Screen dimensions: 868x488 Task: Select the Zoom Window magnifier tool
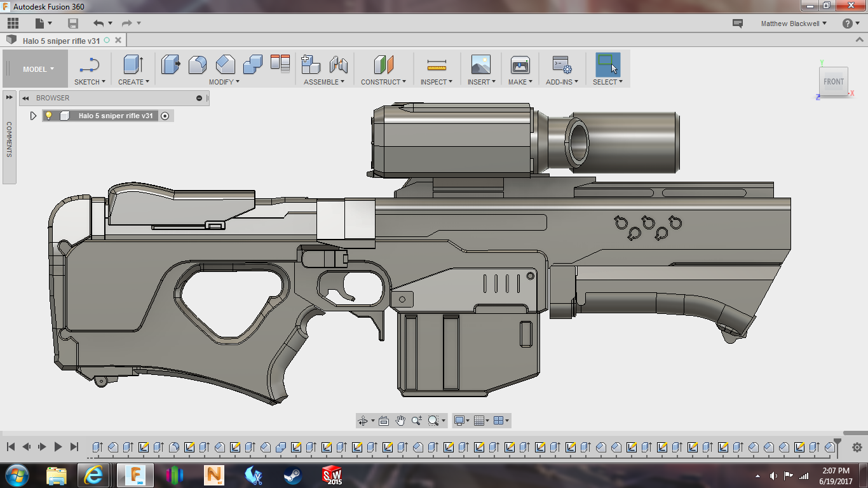click(434, 421)
